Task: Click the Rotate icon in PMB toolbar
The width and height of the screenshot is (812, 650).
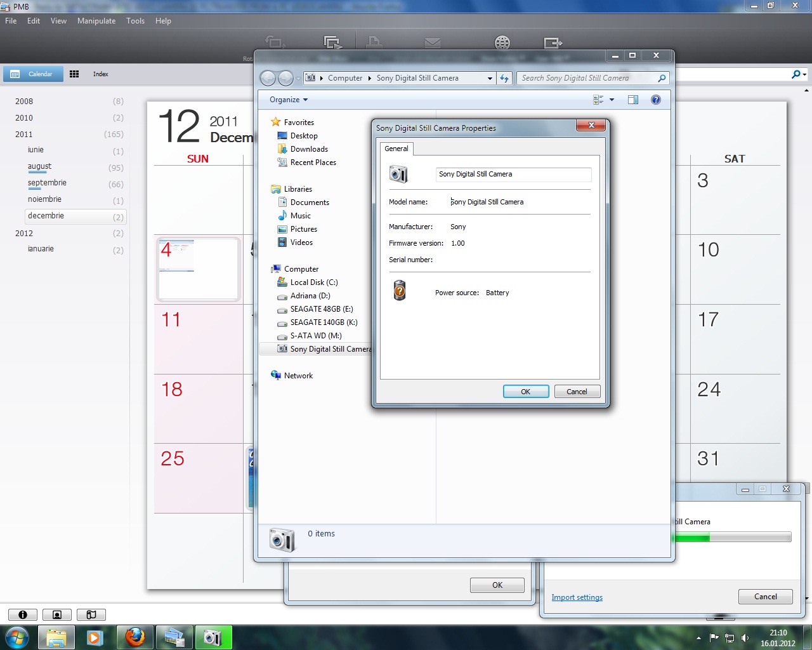Action: 274,43
